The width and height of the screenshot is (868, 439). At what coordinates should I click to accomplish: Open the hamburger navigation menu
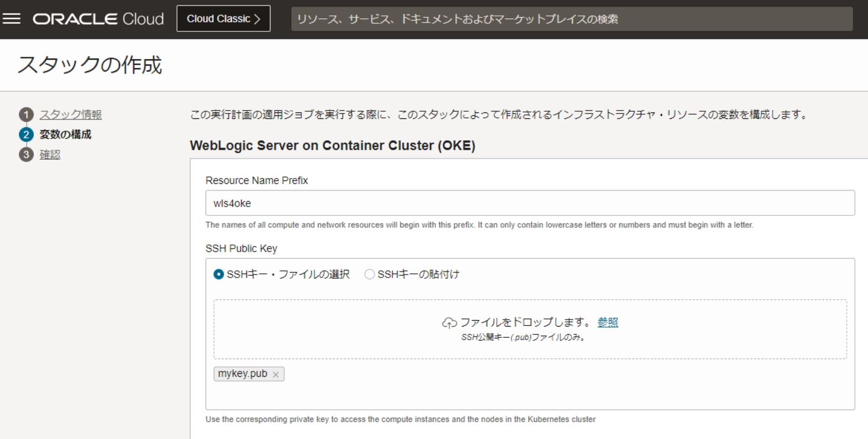point(11,19)
